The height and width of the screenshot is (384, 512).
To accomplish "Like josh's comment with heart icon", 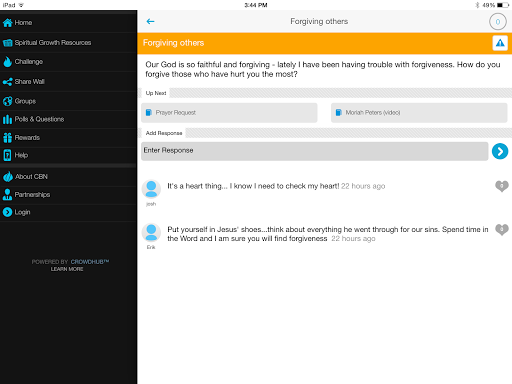I will (502, 186).
